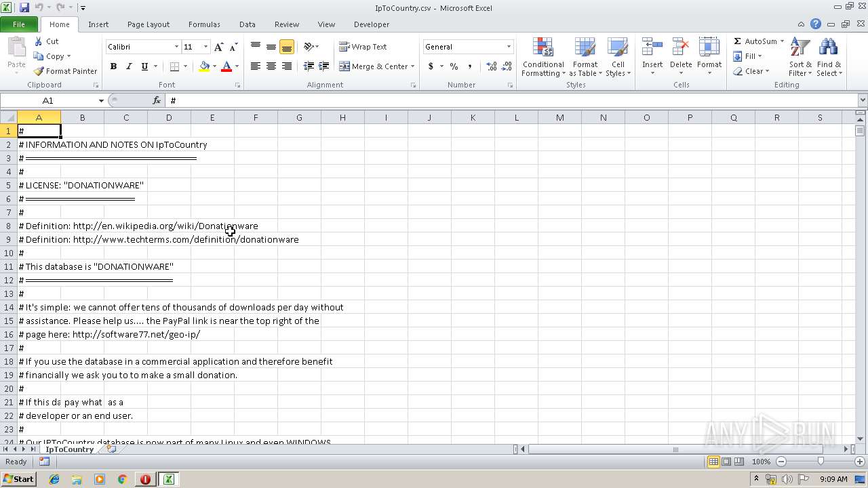Apply Align Text Left
Viewport: 868px width, 488px height.
coord(256,66)
